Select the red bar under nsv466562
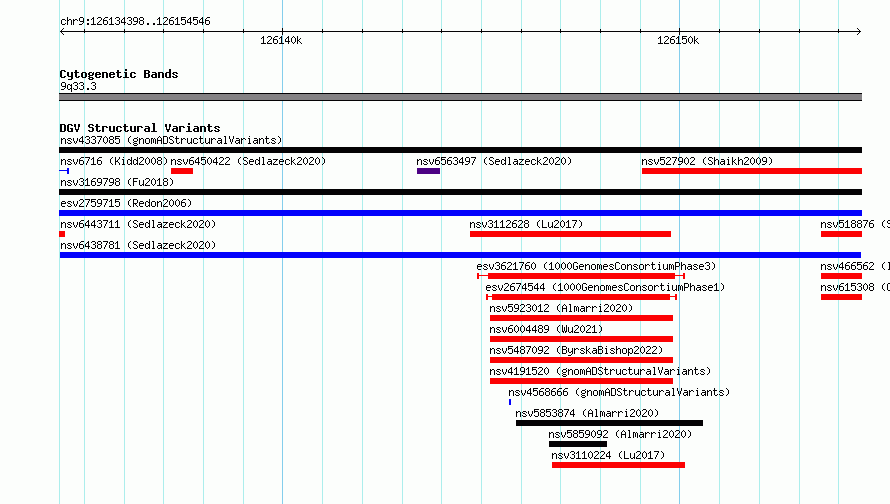 click(x=841, y=276)
